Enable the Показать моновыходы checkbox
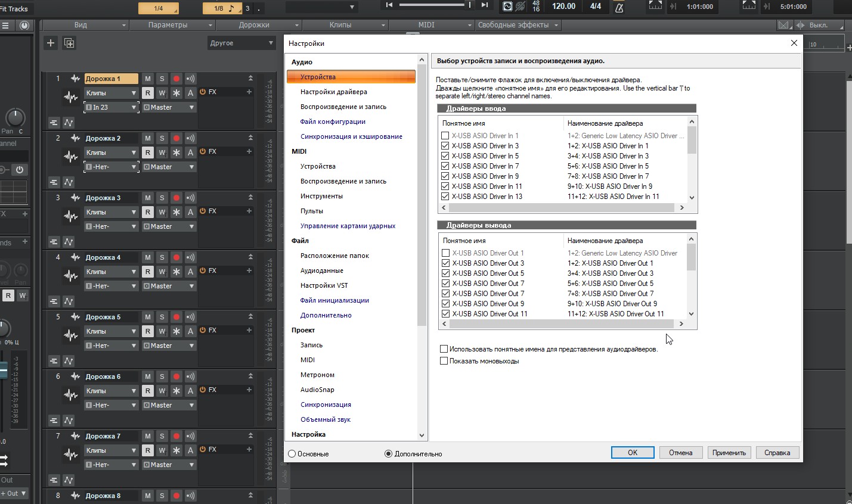852x504 pixels. click(444, 361)
